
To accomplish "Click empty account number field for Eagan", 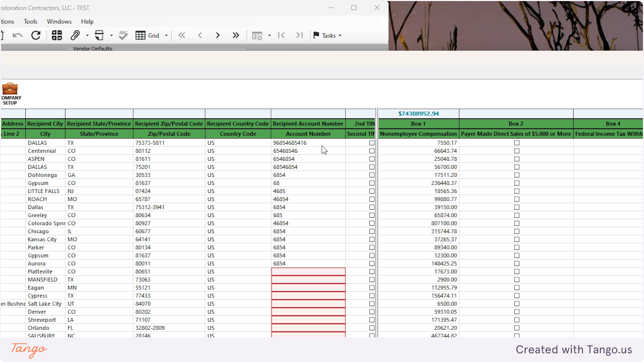I will point(308,287).
